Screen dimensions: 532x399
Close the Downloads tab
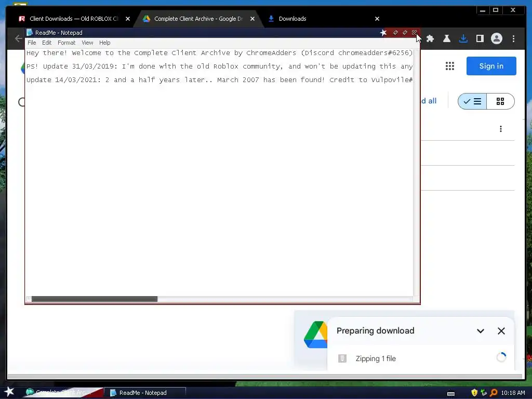coord(377,19)
